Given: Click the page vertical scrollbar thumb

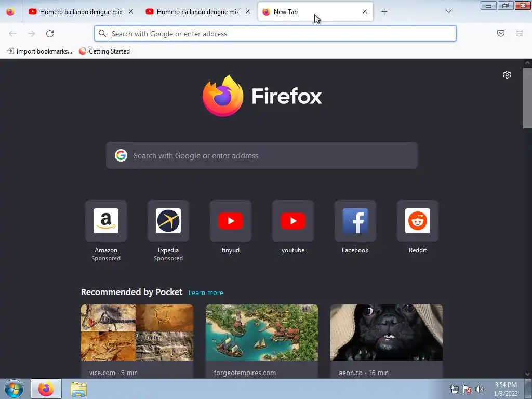Looking at the screenshot, I should click(x=527, y=98).
